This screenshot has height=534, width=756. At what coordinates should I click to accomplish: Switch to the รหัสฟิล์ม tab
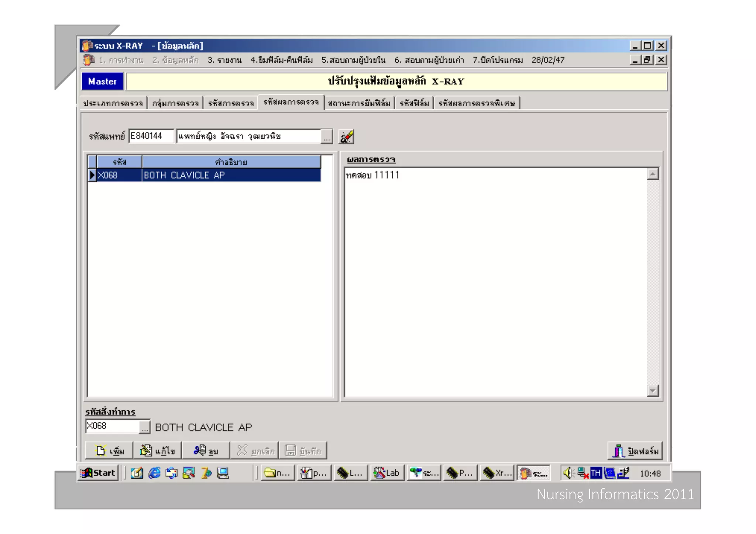point(414,103)
